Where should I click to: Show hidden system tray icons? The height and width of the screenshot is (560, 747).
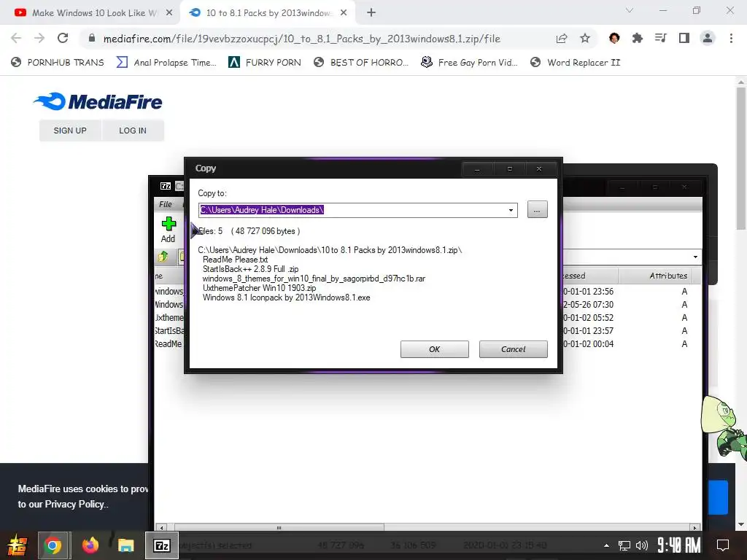coord(606,545)
